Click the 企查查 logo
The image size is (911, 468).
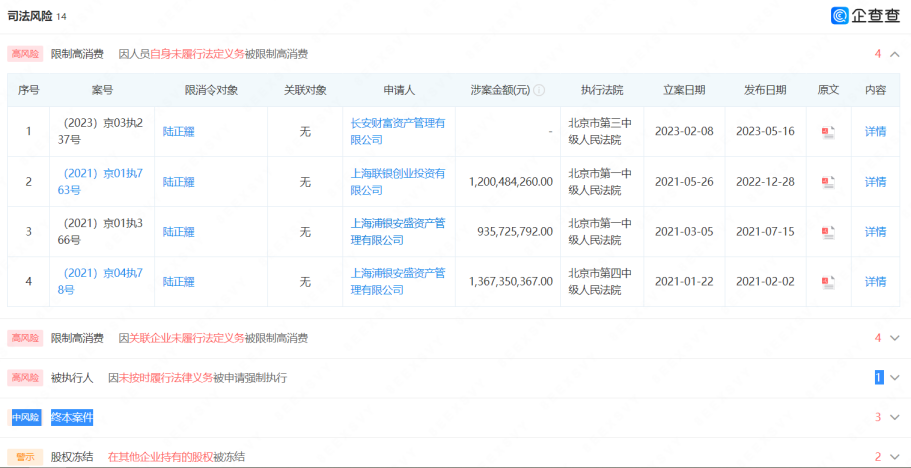coord(867,16)
